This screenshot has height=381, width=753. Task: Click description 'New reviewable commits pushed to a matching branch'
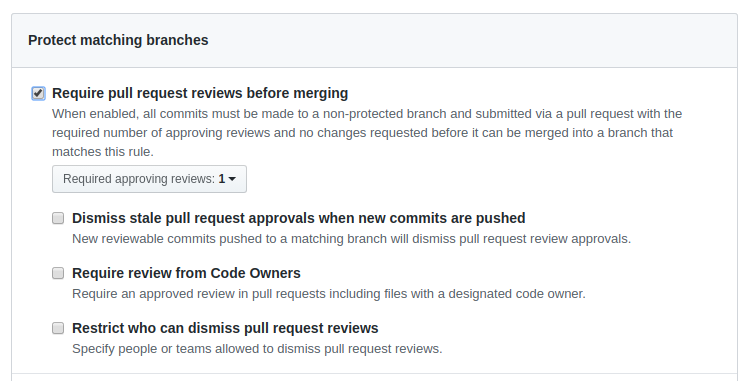click(352, 239)
